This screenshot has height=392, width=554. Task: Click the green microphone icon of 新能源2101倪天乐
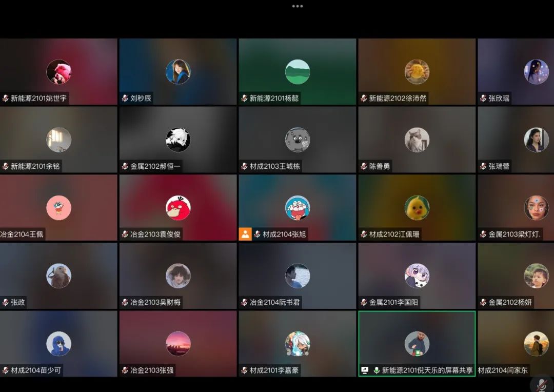point(377,370)
